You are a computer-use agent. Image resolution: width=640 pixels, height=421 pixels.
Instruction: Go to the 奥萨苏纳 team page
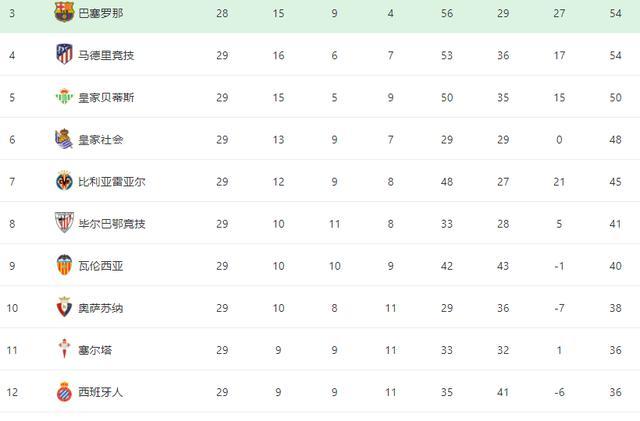click(x=100, y=308)
